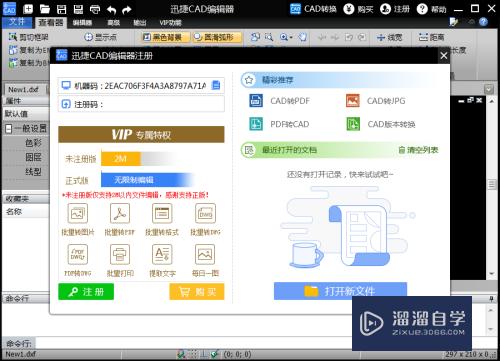
Task: Click the New file icon in title bar
Action: click(28, 9)
